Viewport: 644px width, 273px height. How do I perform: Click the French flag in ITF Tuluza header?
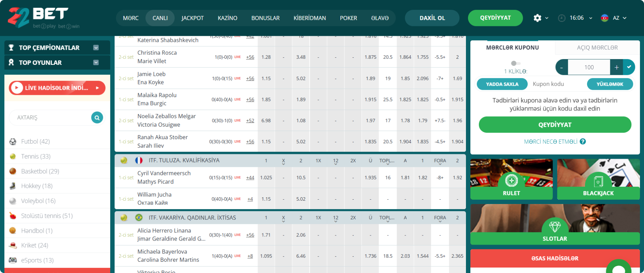click(x=139, y=160)
